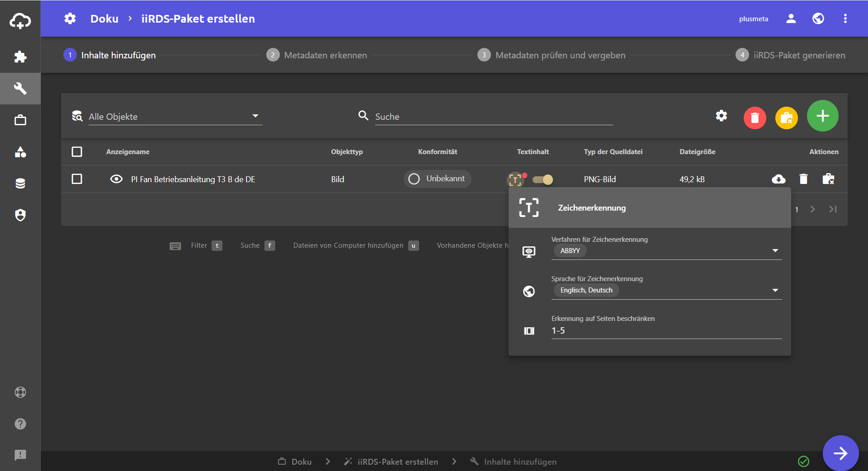
Task: Sort by Konformität column header
Action: pos(438,152)
